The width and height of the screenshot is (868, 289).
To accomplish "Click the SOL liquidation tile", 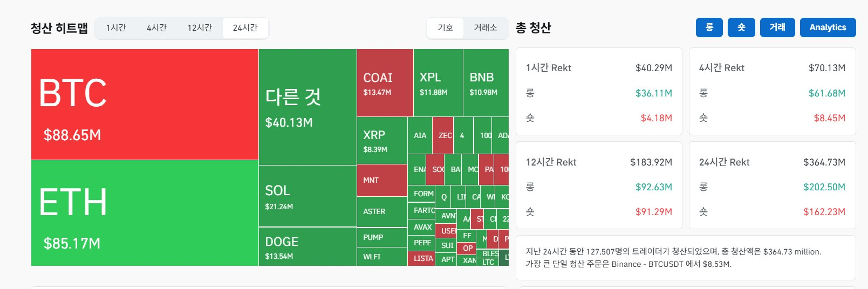I will tap(307, 196).
